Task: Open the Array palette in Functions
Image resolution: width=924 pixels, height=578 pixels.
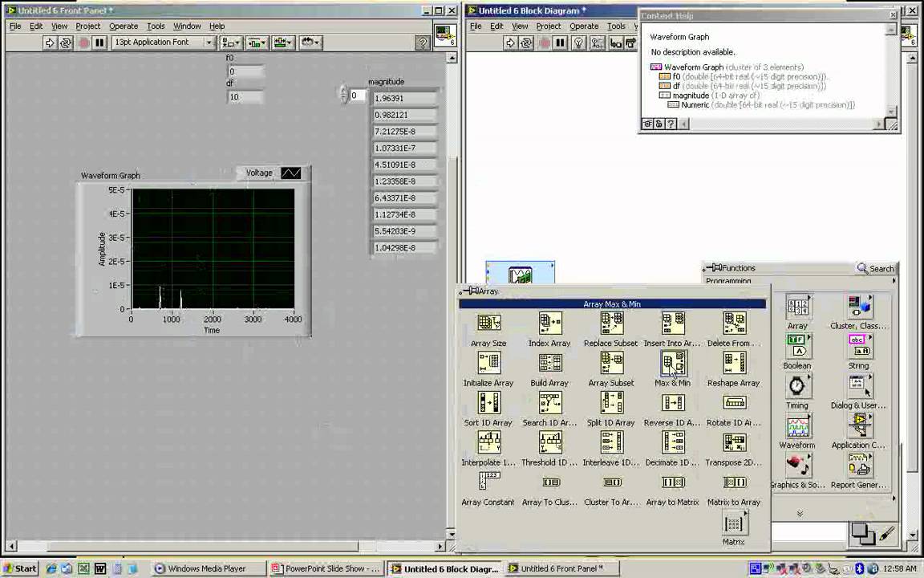Action: [797, 307]
